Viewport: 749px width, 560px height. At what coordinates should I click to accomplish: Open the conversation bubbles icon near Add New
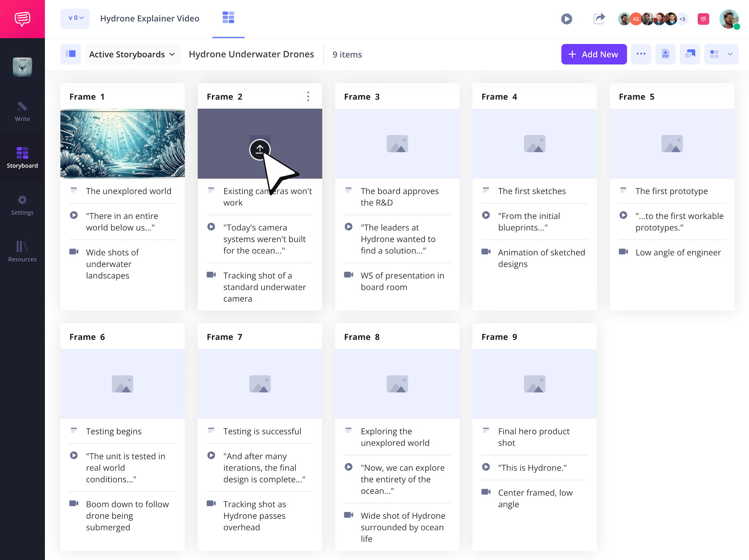click(690, 54)
